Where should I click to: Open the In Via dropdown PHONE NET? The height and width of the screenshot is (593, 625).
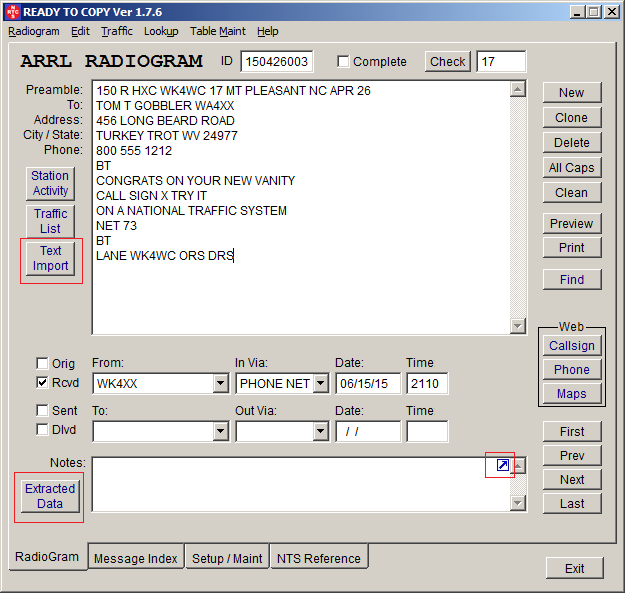[320, 383]
